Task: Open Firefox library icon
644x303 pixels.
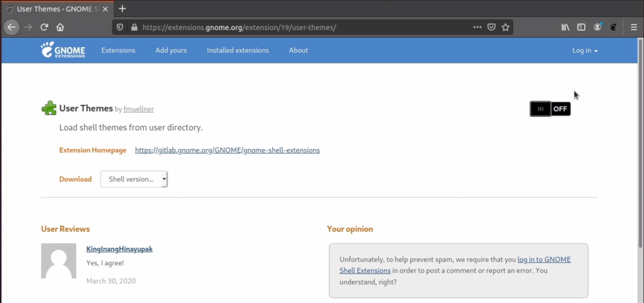Action: [565, 28]
